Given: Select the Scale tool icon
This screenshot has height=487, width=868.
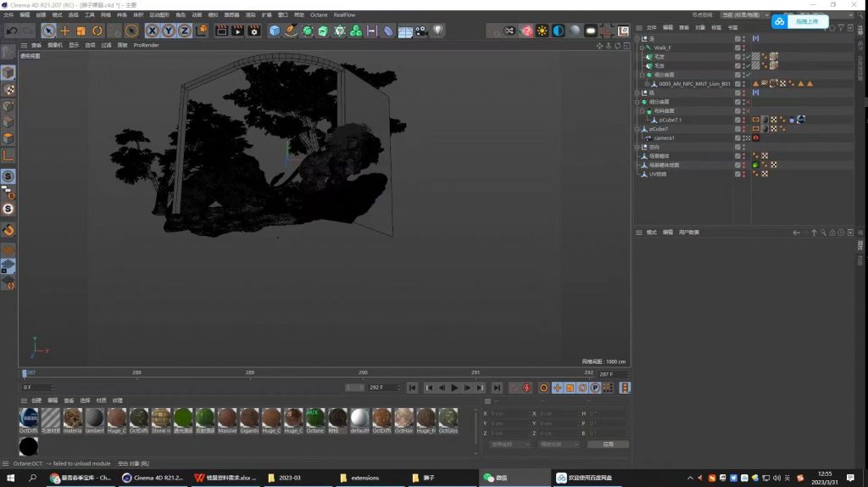Looking at the screenshot, I should tap(81, 31).
